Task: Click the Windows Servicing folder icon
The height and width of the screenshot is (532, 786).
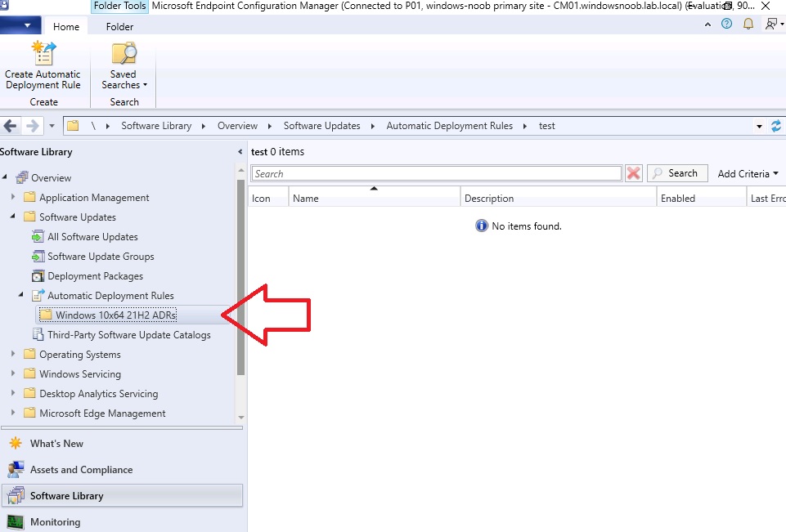Action: pos(30,373)
